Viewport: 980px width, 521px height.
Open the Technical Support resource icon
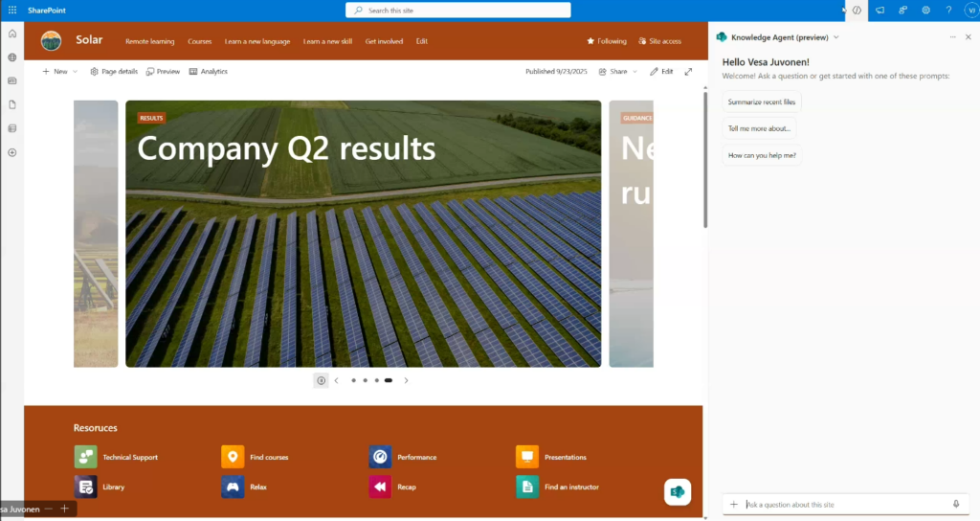(x=86, y=457)
